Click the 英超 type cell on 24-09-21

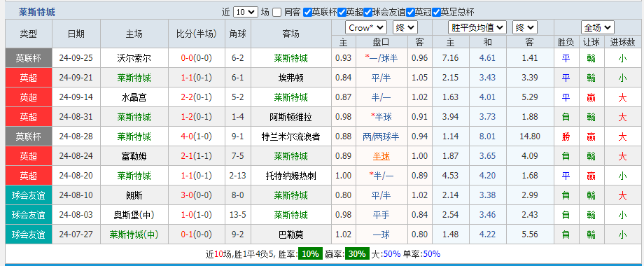[29, 78]
